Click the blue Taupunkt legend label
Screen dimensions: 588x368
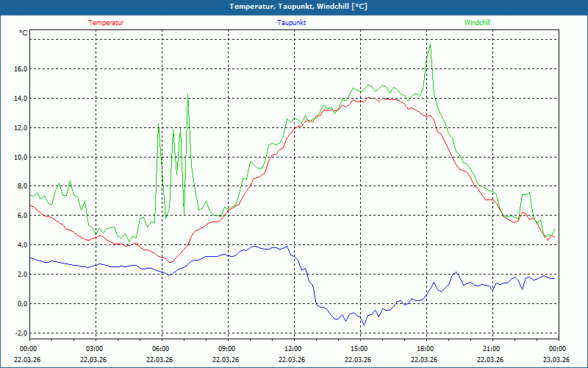point(291,23)
